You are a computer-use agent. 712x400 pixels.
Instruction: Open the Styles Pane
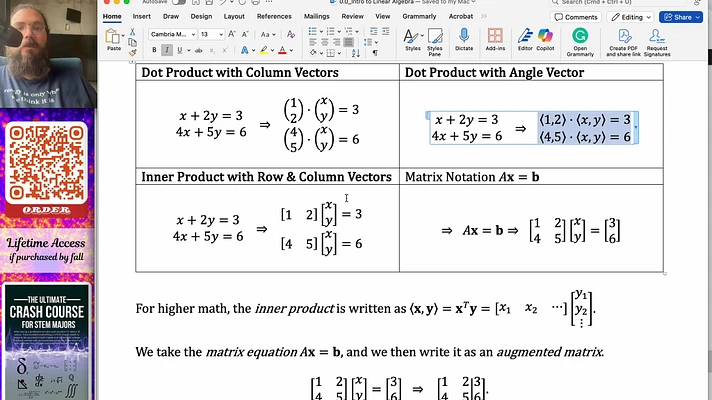[435, 42]
